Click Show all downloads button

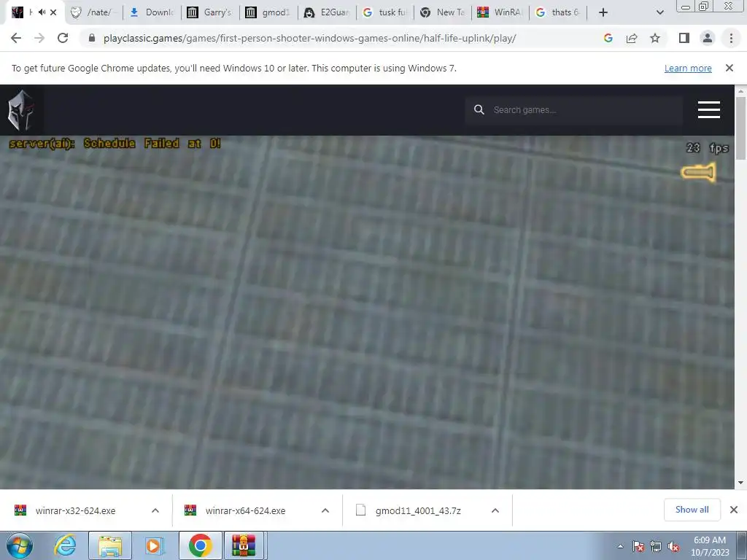click(692, 510)
